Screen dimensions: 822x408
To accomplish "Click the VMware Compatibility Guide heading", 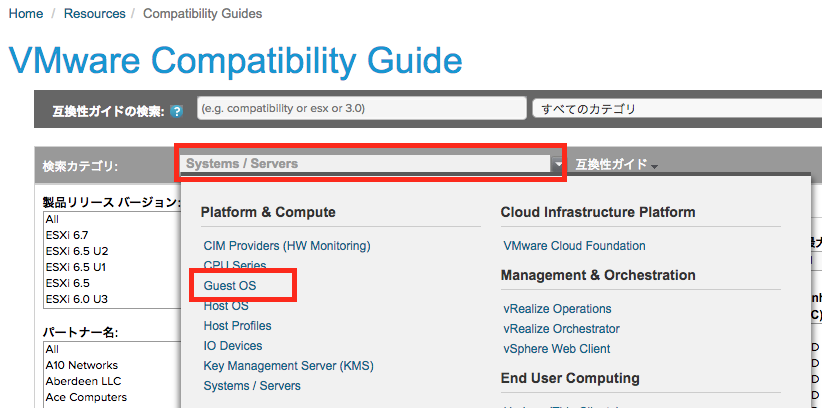I will [236, 61].
